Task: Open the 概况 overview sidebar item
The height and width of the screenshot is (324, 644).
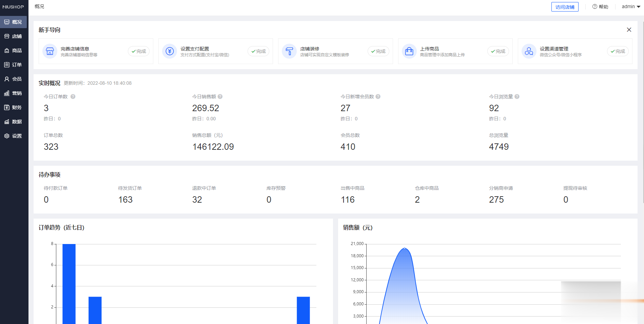Action: [14, 22]
